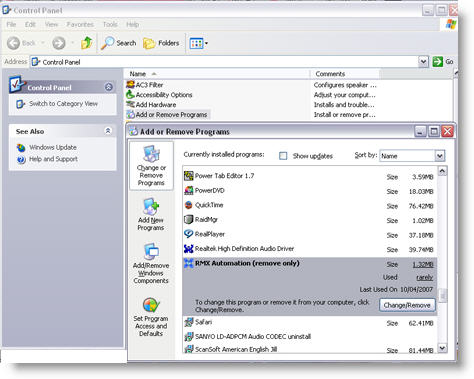The width and height of the screenshot is (474, 379).
Task: Select the Power Tab Editor 1.7 icon
Action: [189, 176]
